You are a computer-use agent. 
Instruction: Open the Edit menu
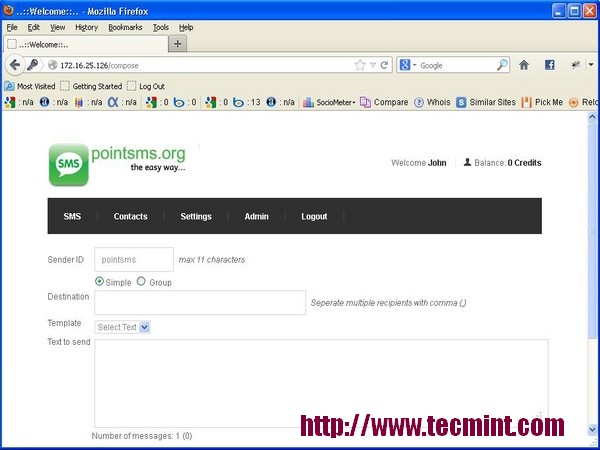coord(34,28)
